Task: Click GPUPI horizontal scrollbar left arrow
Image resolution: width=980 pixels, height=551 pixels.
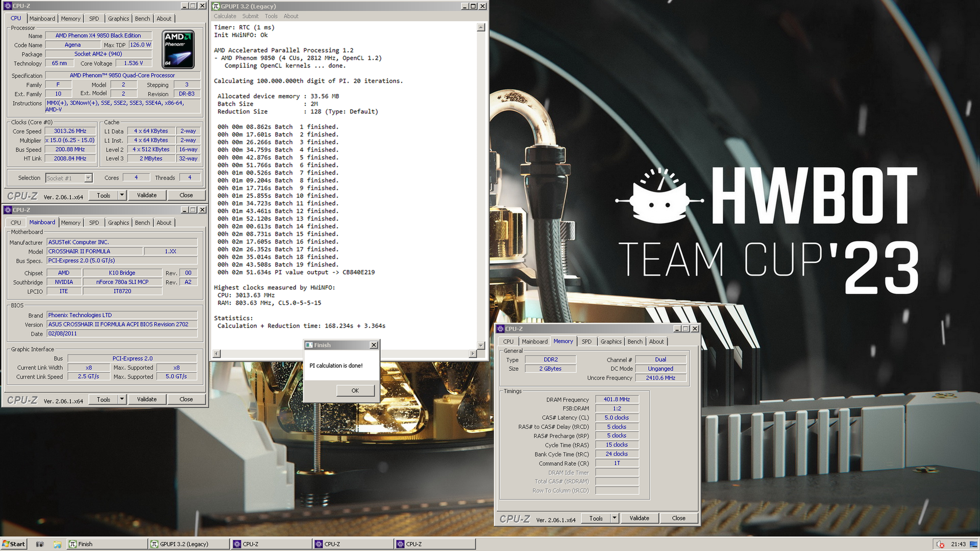Action: pyautogui.click(x=217, y=354)
